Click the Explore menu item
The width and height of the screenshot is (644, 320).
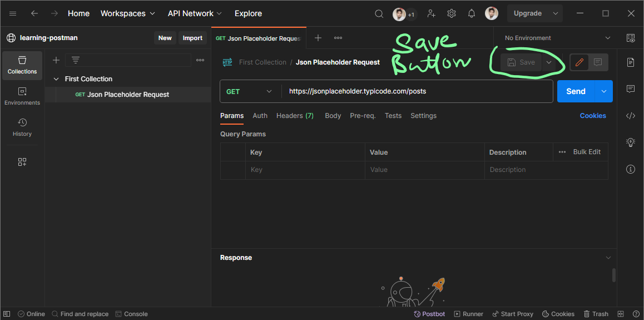click(x=248, y=13)
